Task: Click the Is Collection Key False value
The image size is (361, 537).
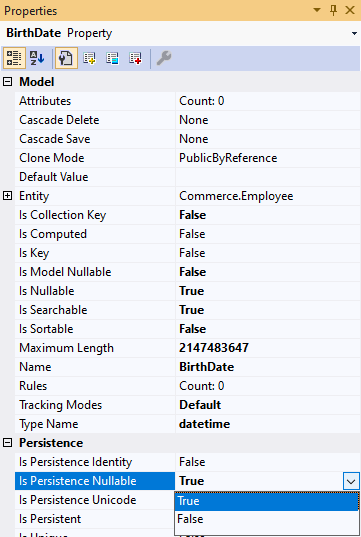Action: (x=267, y=215)
